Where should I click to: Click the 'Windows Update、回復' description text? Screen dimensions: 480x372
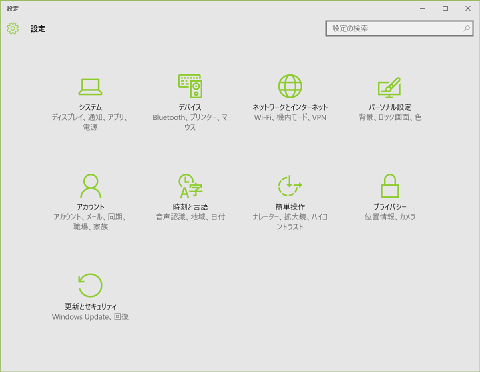[x=90, y=317]
